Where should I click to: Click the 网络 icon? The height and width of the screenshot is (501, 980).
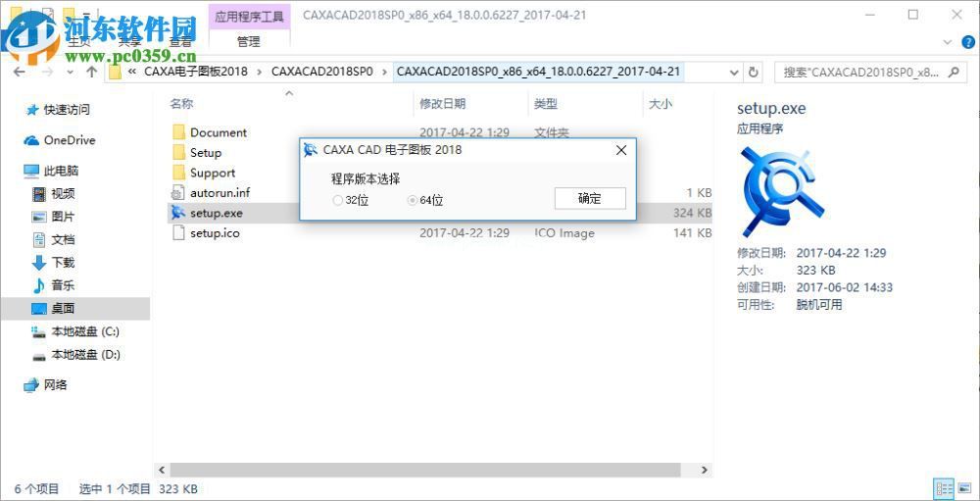(x=31, y=385)
